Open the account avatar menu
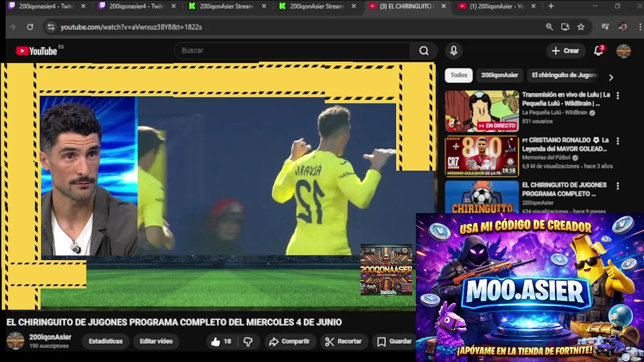This screenshot has width=644, height=362. (623, 51)
